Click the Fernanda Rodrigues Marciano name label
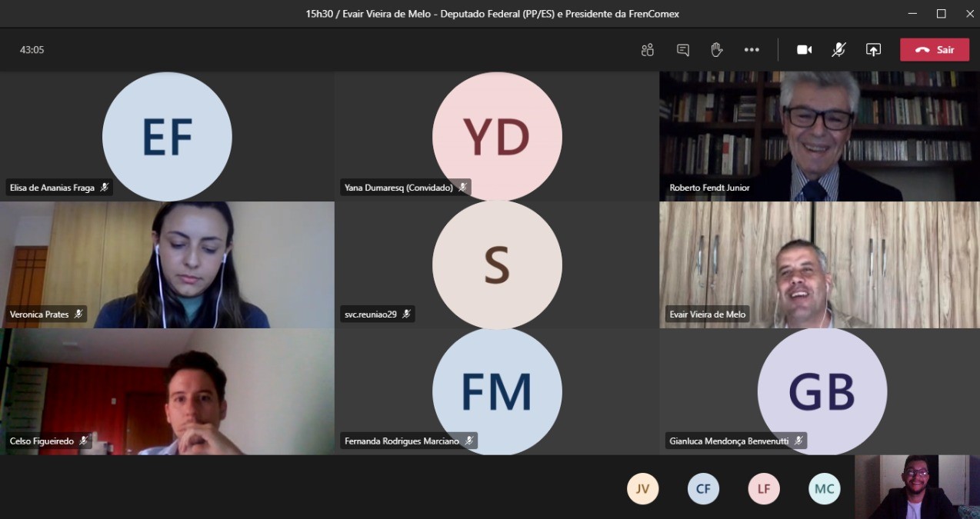Viewport: 980px width, 519px height. pyautogui.click(x=409, y=441)
